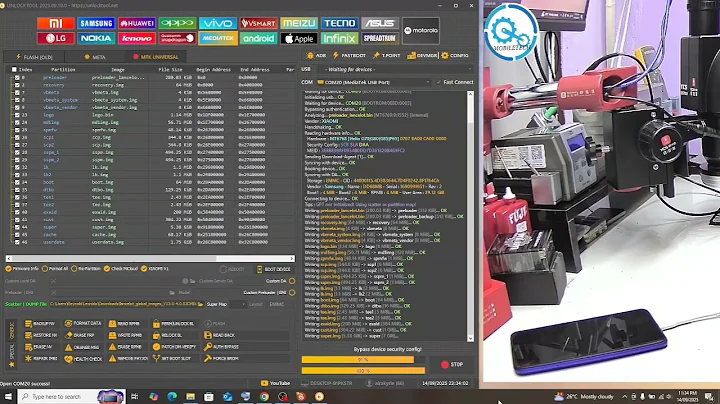Click the FORCE BROM button
Image resolution: width=720 pixels, height=404 pixels.
pyautogui.click(x=221, y=359)
